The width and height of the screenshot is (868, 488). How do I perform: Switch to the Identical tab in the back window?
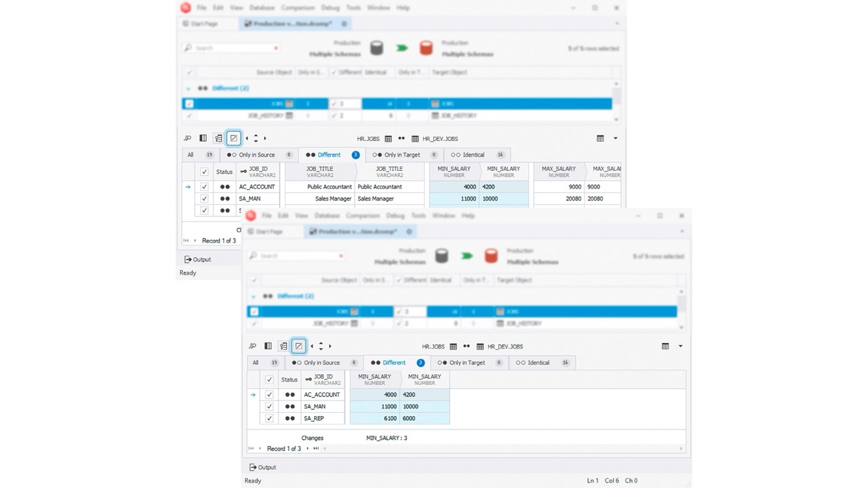[x=473, y=155]
